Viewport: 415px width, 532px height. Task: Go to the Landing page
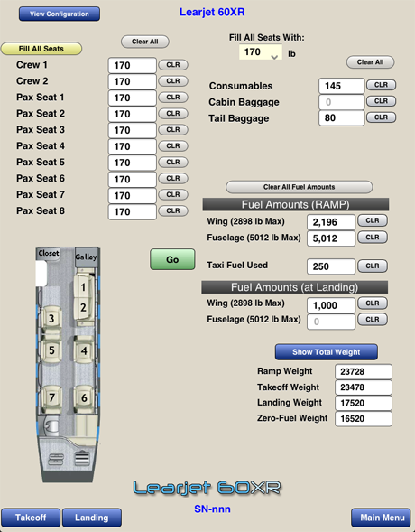coord(92,518)
